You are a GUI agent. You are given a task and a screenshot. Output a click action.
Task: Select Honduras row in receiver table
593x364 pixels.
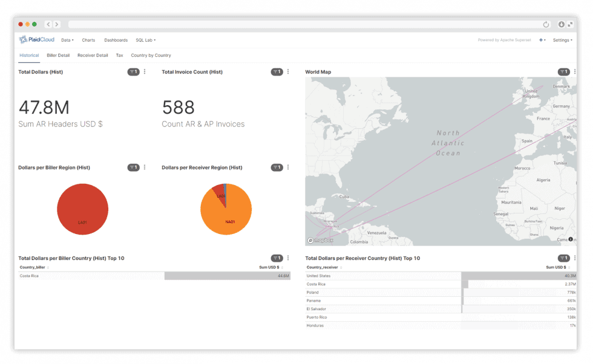click(441, 326)
